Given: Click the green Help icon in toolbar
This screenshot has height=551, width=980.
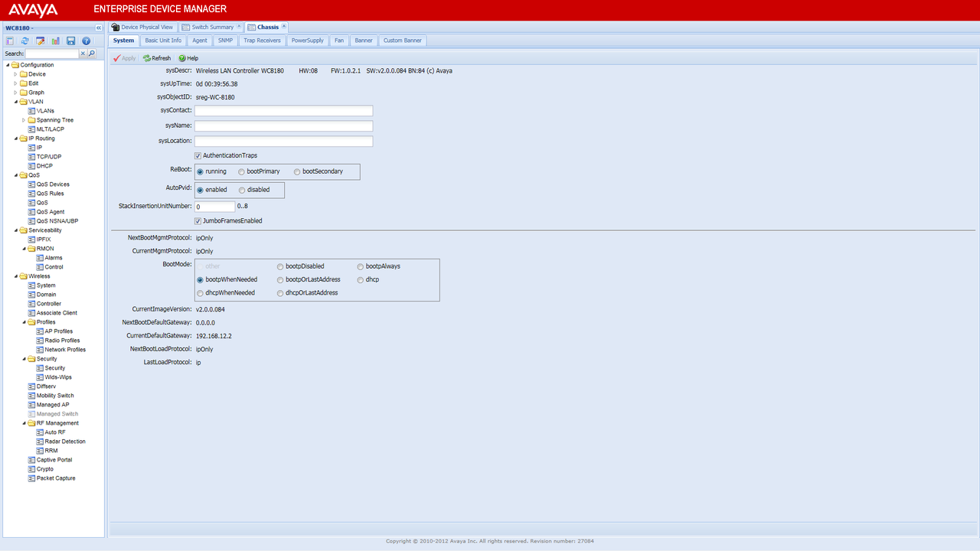Looking at the screenshot, I should point(182,58).
